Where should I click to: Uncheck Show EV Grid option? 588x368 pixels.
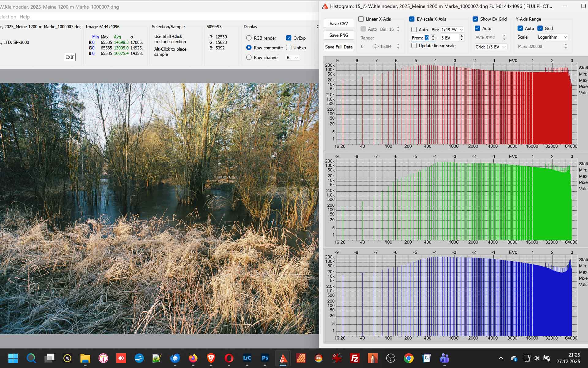point(475,19)
